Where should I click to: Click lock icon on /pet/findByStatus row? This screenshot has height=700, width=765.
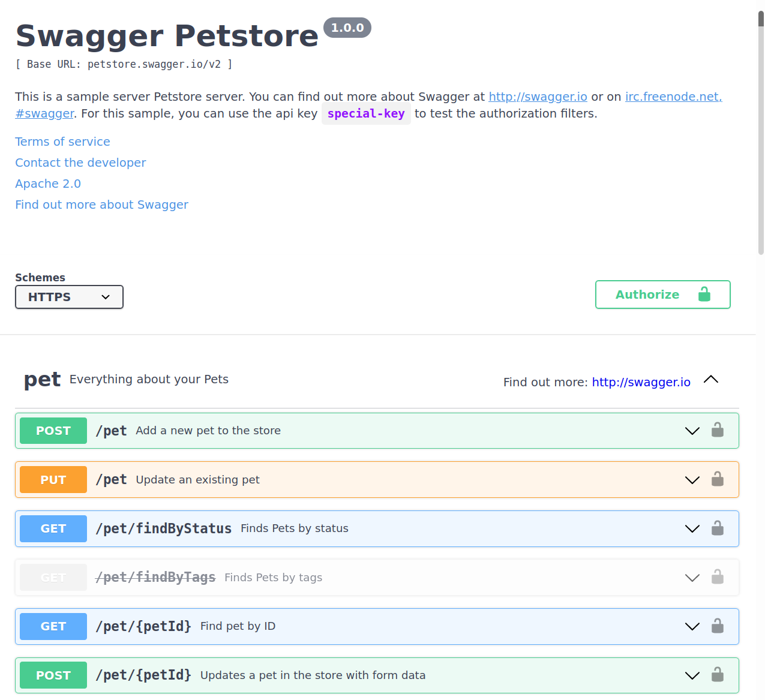718,528
